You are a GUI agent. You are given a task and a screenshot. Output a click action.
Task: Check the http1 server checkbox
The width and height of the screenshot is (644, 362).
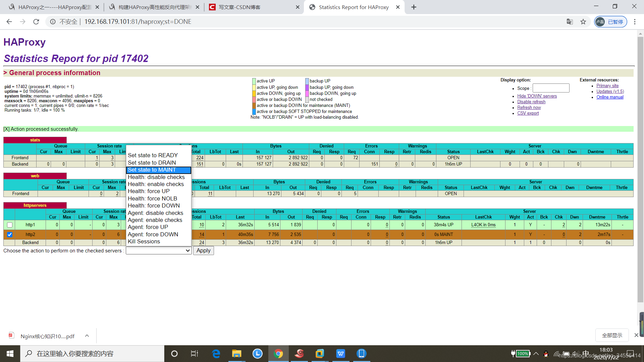tap(10, 225)
